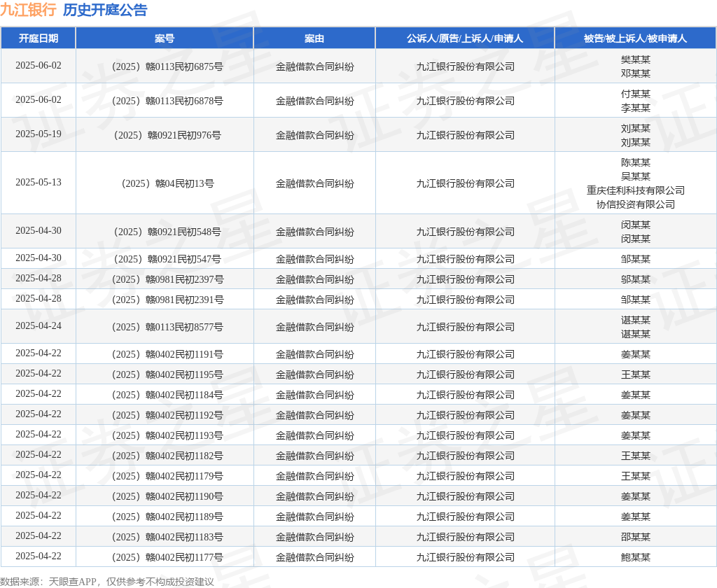The width and height of the screenshot is (717, 588).
Task: Select the 案由 column header
Action: (x=314, y=38)
